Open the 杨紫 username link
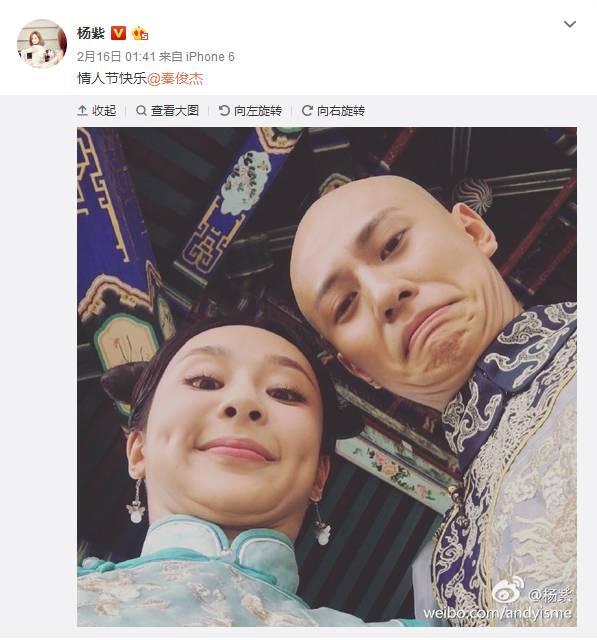The image size is (597, 640). tap(91, 33)
